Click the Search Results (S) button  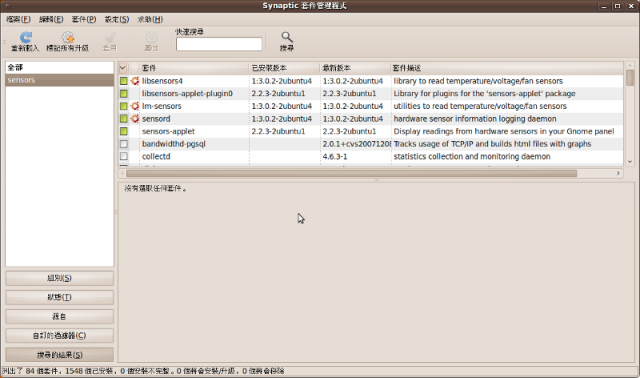pos(60,355)
